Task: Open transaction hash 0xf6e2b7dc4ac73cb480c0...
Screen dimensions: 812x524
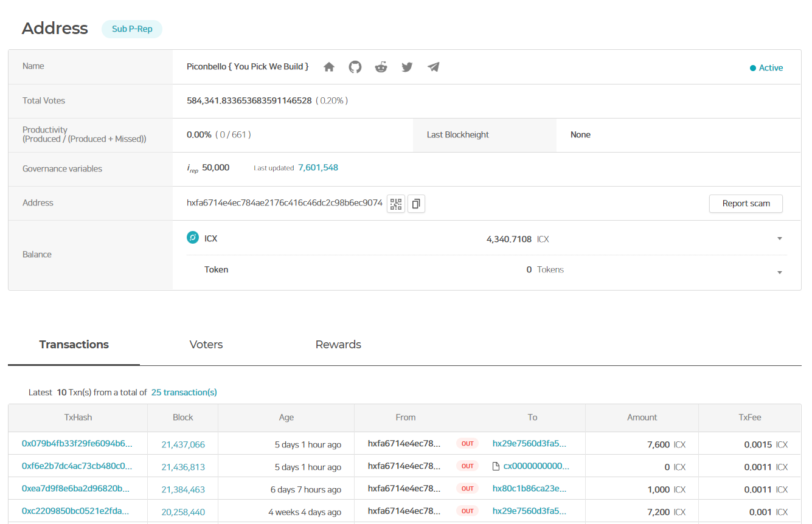Action: [x=77, y=466]
